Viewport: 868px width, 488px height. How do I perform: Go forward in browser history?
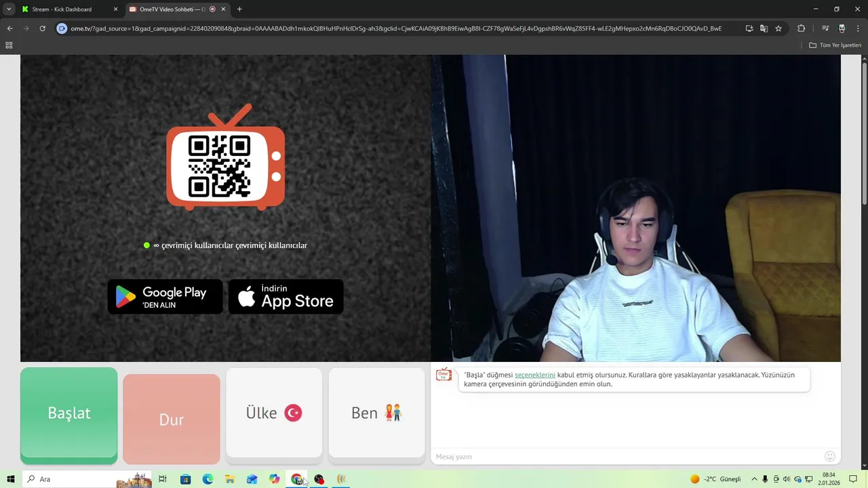26,28
